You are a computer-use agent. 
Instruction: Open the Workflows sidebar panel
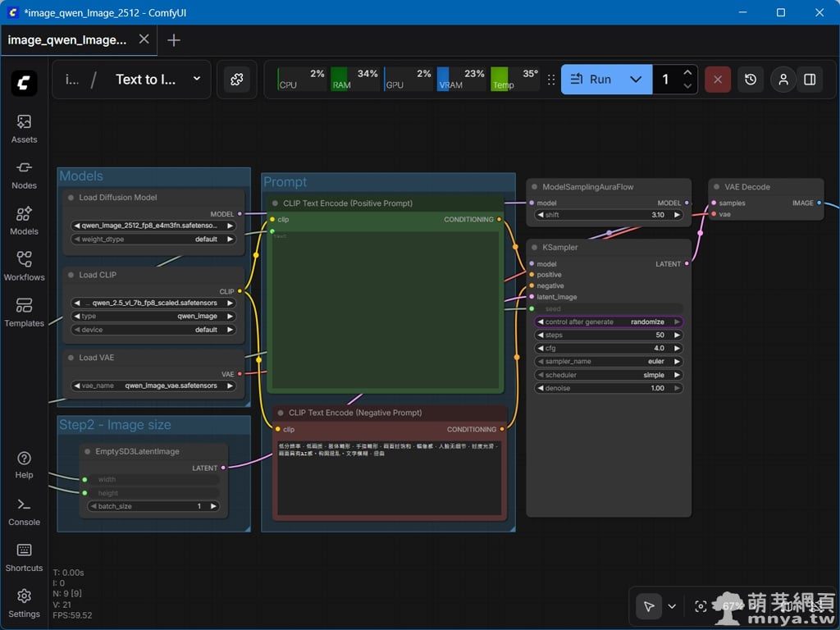[24, 266]
